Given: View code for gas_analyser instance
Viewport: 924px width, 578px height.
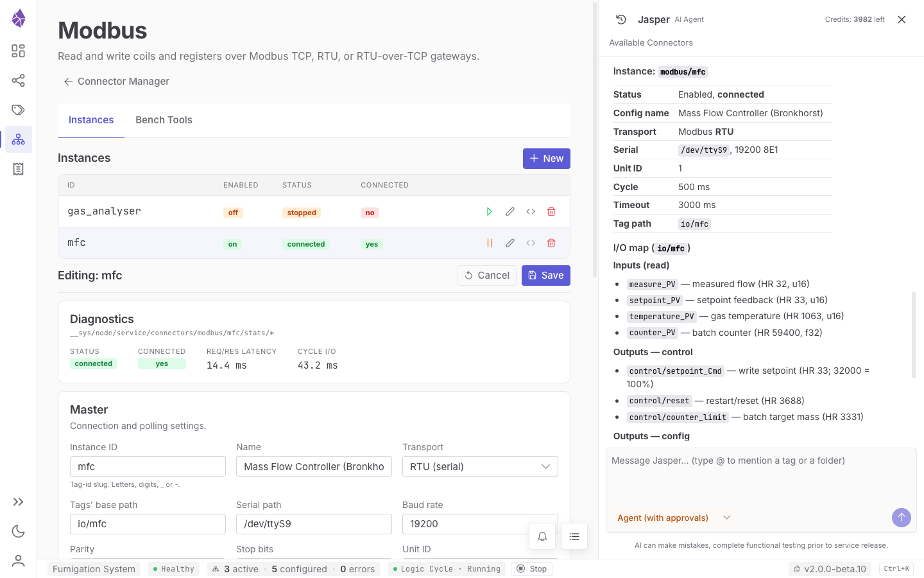Looking at the screenshot, I should (x=531, y=211).
